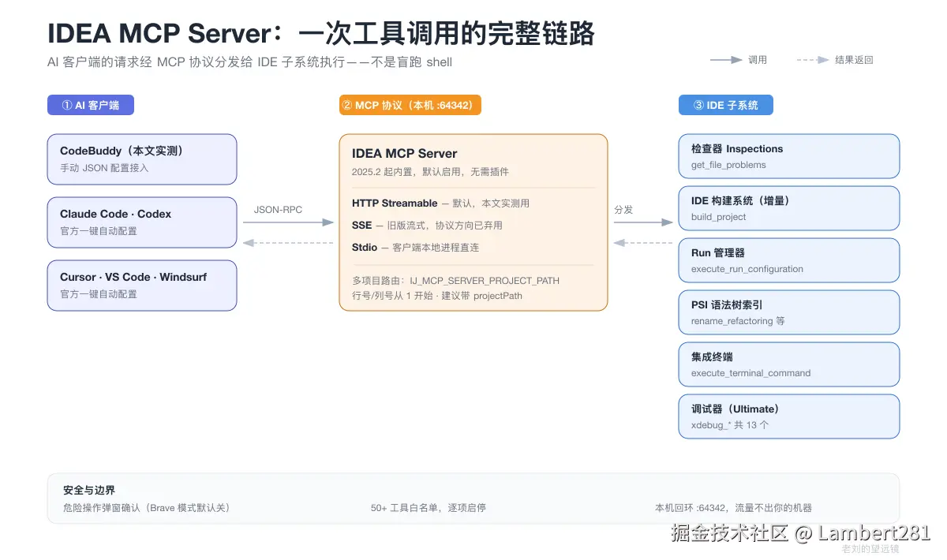Click the "SSE — 旧版流式，协议方向已弃用" line
This screenshot has width=947, height=560.
coord(427,226)
